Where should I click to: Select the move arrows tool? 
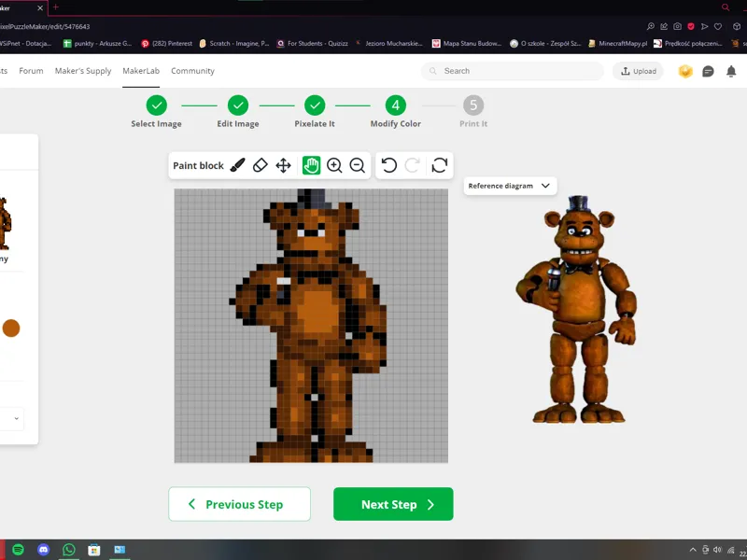284,165
